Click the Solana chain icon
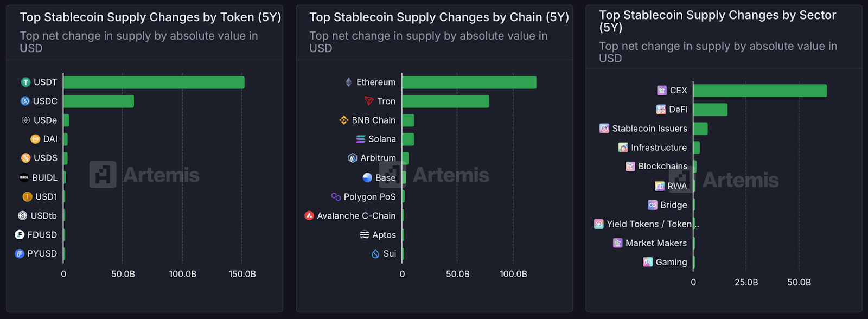The height and width of the screenshot is (319, 868). pyautogui.click(x=360, y=139)
